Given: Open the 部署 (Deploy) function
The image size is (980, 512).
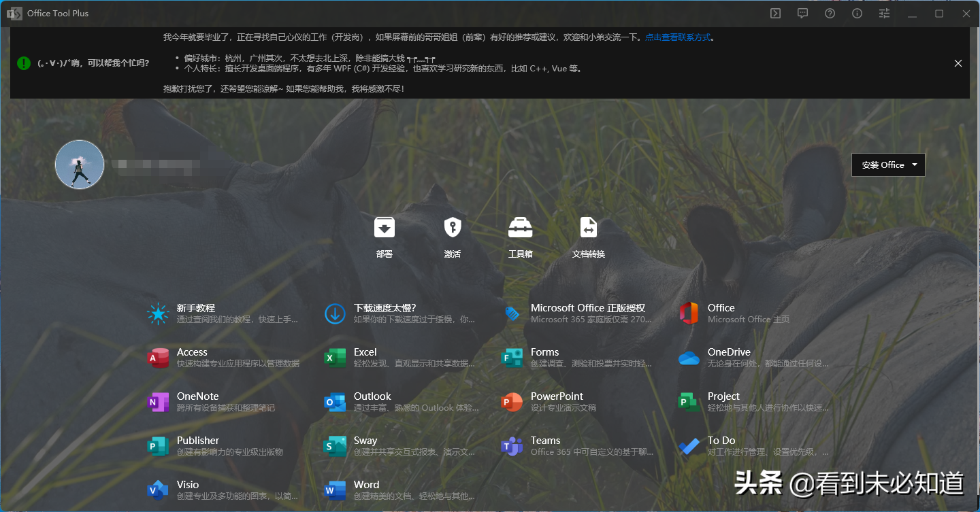Looking at the screenshot, I should click(x=384, y=237).
